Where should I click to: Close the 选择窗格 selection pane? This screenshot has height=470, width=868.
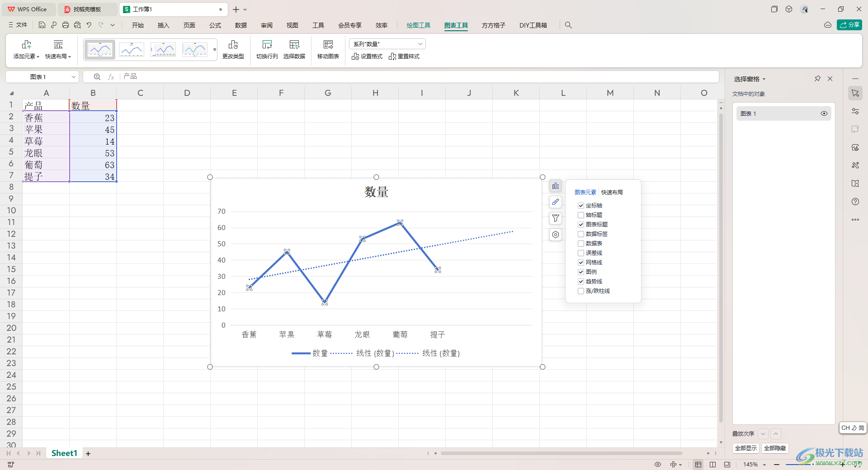pyautogui.click(x=830, y=79)
